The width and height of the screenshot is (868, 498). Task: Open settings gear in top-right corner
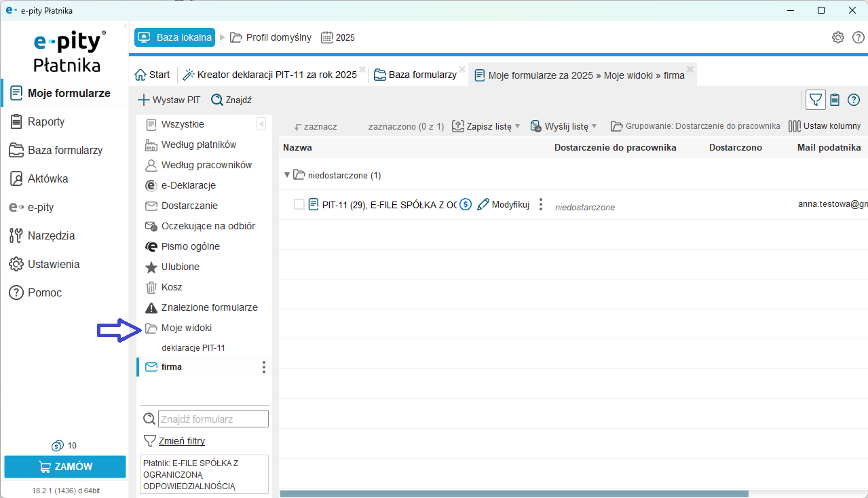pyautogui.click(x=838, y=37)
